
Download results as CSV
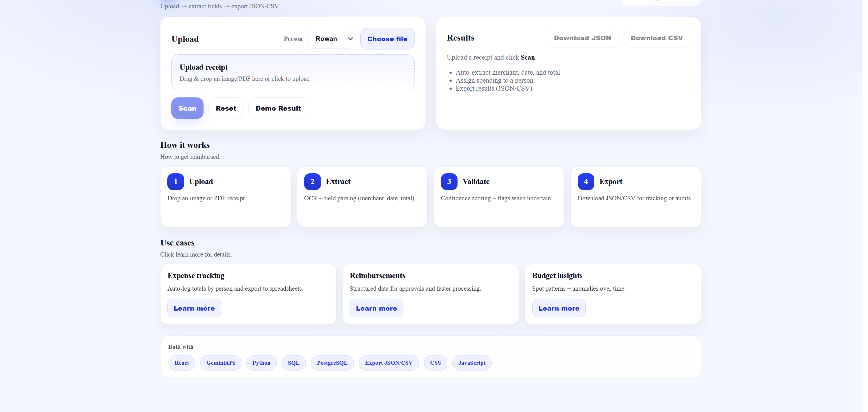tap(656, 38)
